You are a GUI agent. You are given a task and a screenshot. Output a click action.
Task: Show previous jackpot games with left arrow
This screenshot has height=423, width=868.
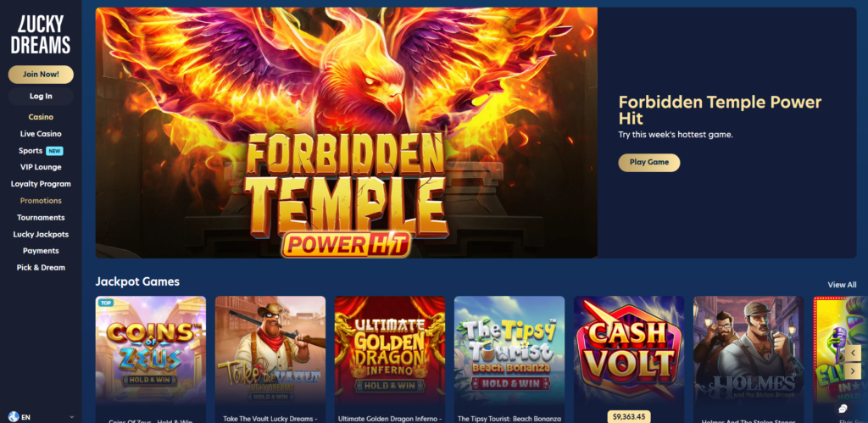853,353
